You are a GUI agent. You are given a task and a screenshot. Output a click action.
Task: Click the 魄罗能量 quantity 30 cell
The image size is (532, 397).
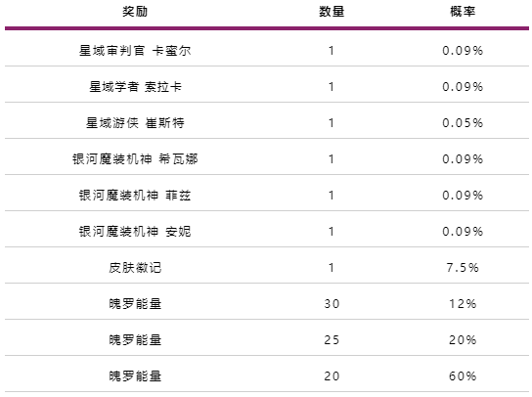[332, 304]
